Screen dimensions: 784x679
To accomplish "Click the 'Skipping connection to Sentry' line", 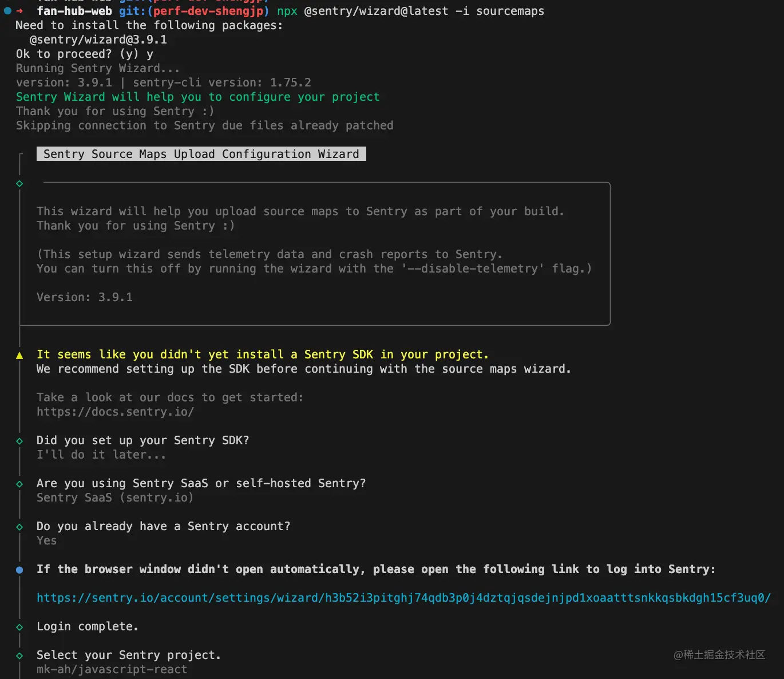I will 205,125.
